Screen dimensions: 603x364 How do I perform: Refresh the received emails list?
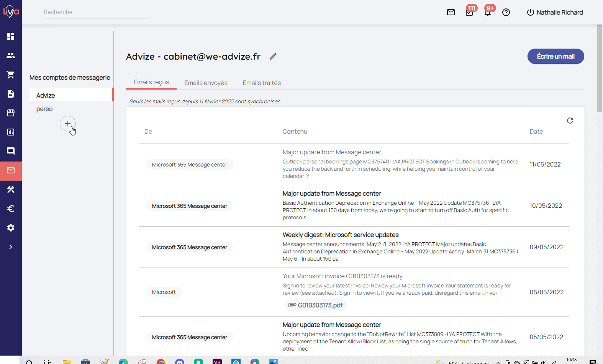[570, 121]
